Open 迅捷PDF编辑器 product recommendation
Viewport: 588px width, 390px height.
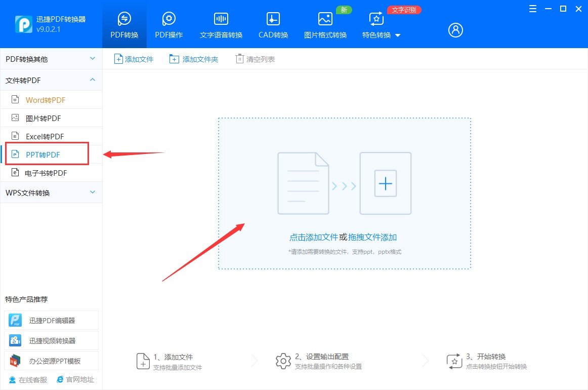point(52,320)
